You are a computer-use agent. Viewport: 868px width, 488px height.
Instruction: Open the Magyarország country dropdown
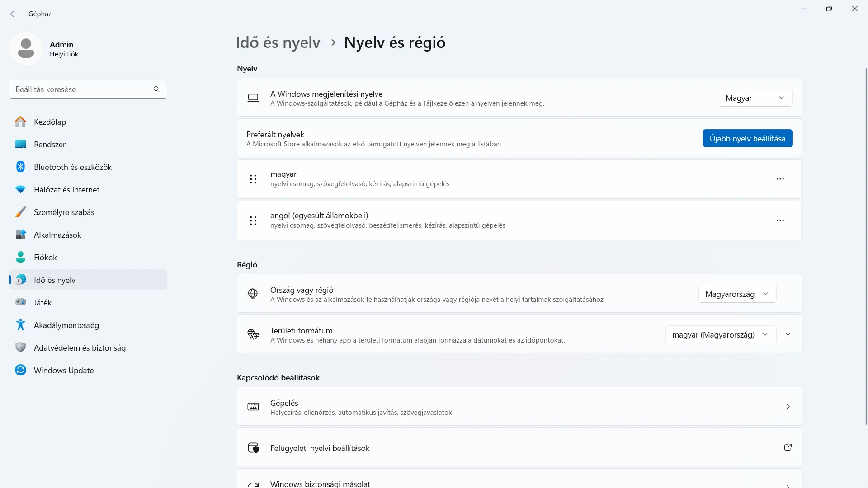tap(737, 294)
